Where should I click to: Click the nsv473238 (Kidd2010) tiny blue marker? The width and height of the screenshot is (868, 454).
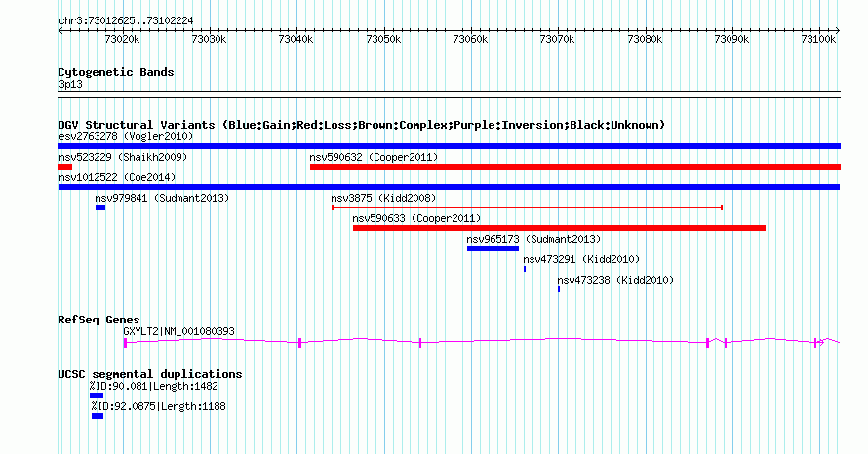click(x=559, y=289)
